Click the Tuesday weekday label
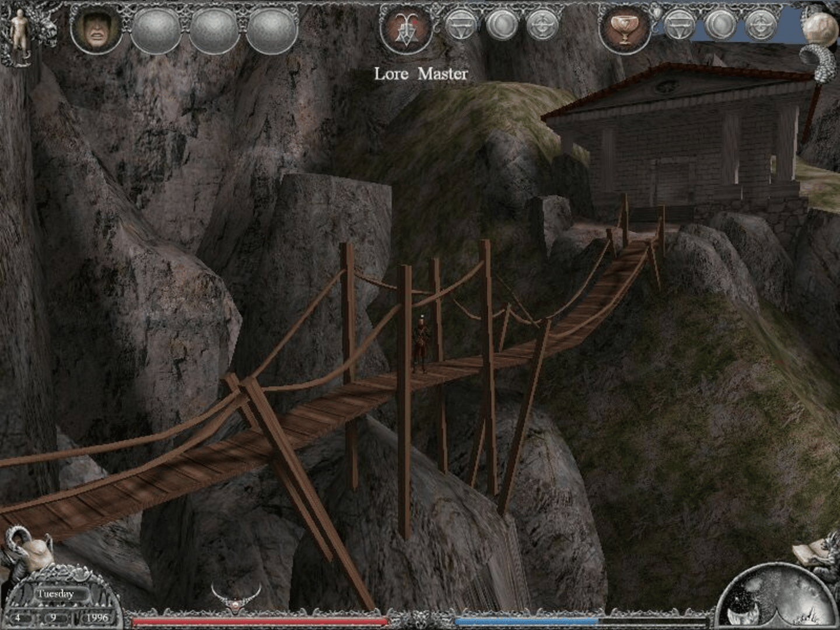 [56, 594]
